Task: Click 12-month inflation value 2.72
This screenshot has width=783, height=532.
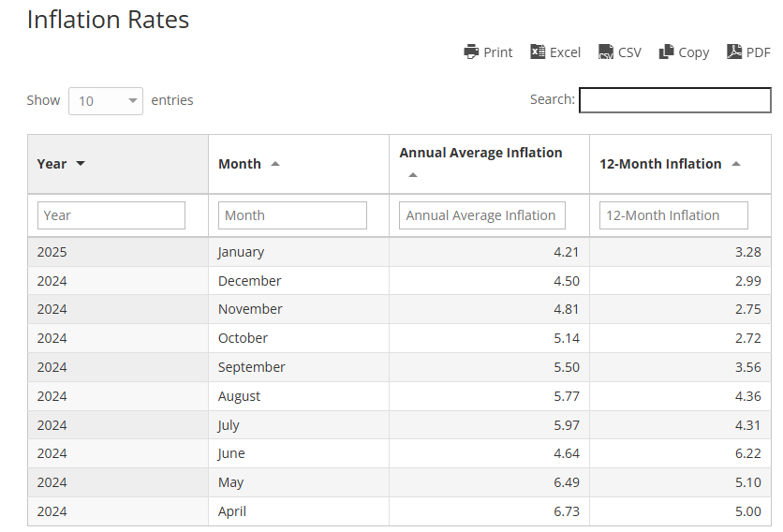Action: (x=748, y=338)
